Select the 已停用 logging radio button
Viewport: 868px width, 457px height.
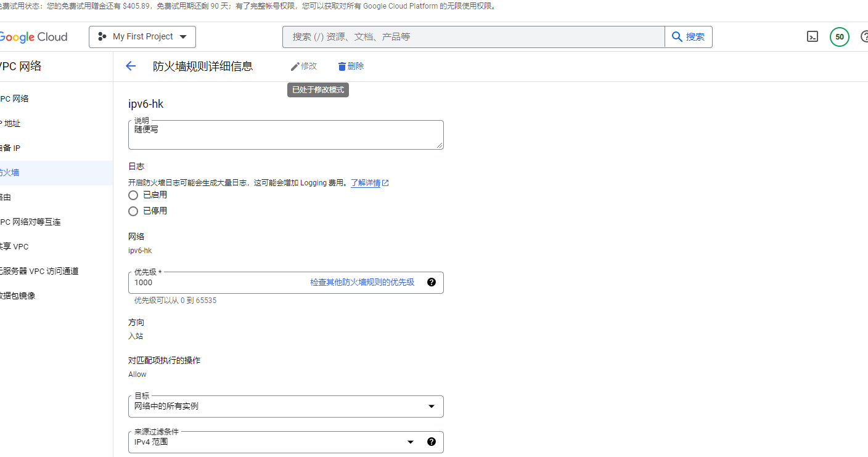pos(133,211)
